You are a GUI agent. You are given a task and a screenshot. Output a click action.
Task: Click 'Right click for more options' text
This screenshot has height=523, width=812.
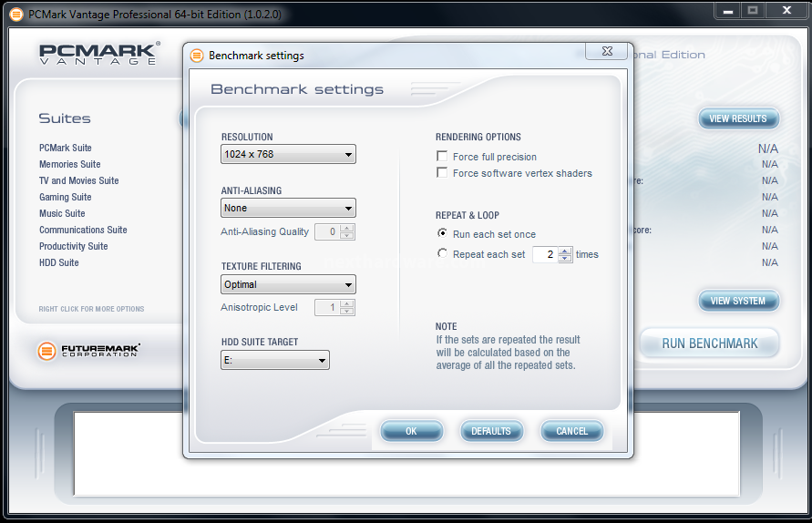tap(92, 309)
